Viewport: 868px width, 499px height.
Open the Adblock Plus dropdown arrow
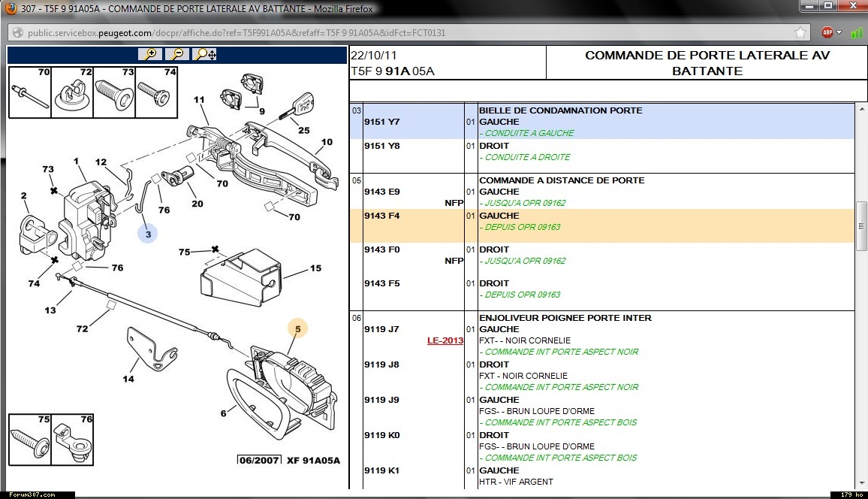tap(839, 33)
